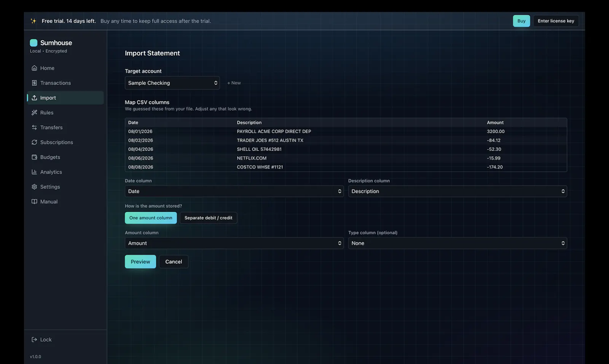The height and width of the screenshot is (364, 609).
Task: Click the Analytics bar chart icon
Action: tap(34, 172)
